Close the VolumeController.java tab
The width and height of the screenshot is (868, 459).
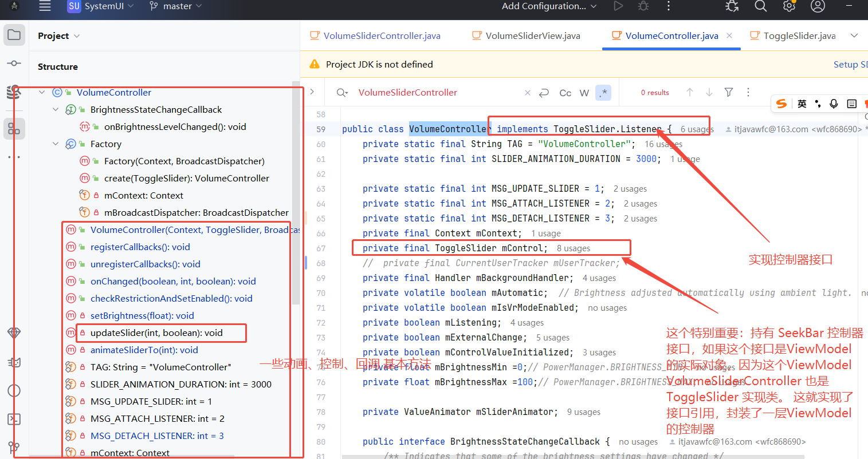[x=729, y=35]
